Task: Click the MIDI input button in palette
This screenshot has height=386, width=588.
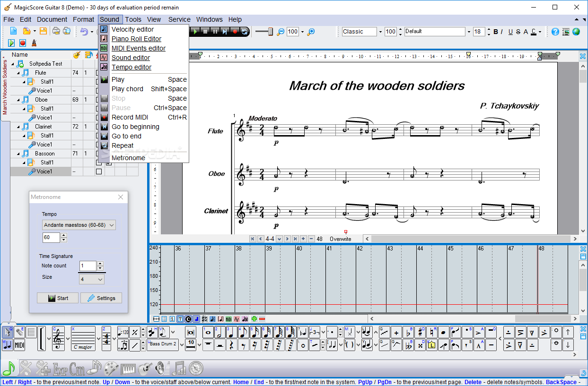Action: pyautogui.click(x=19, y=345)
